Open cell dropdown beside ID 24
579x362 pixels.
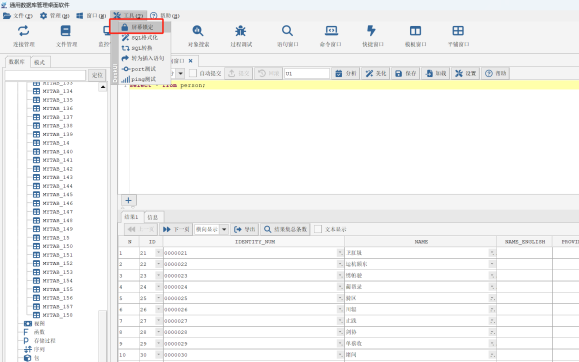[158, 287]
